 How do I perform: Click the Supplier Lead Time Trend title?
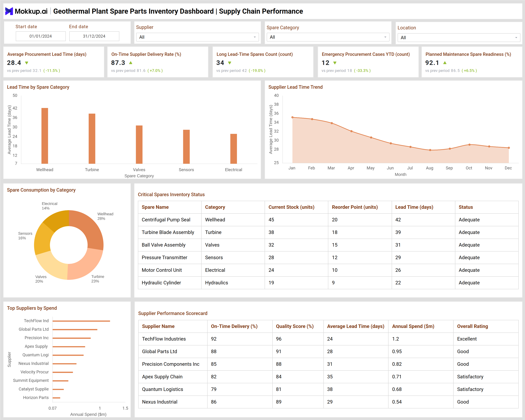tap(295, 87)
